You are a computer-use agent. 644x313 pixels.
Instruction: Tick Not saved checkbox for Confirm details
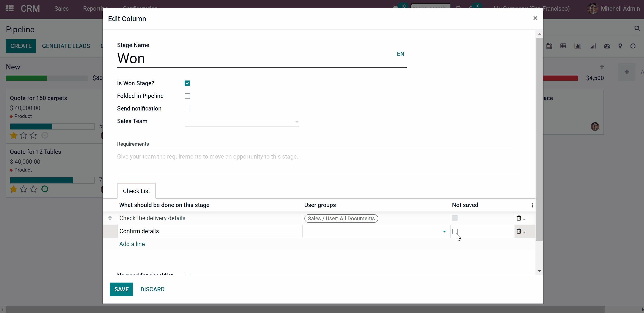click(455, 231)
